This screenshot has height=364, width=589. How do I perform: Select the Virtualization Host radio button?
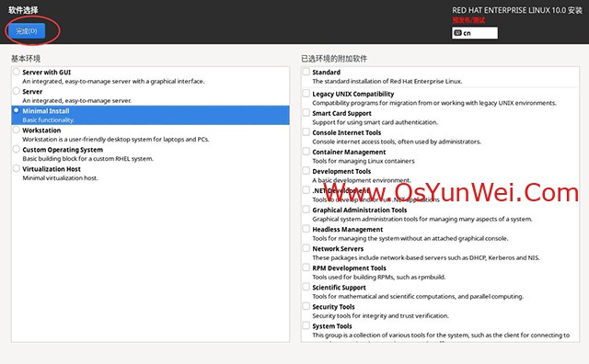coord(17,168)
